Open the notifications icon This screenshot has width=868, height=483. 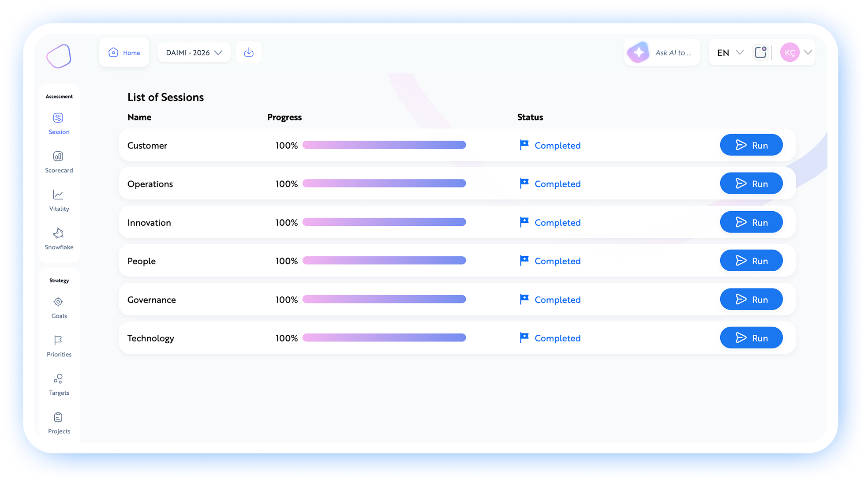(x=760, y=52)
